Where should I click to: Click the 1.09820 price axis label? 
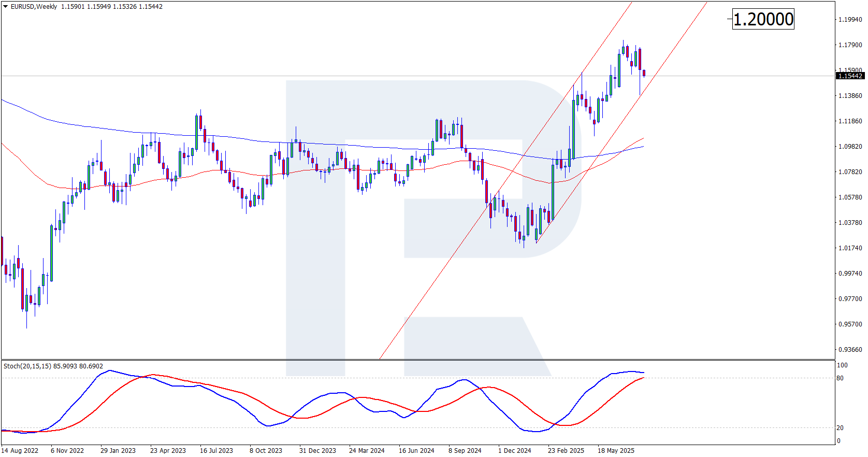(850, 147)
